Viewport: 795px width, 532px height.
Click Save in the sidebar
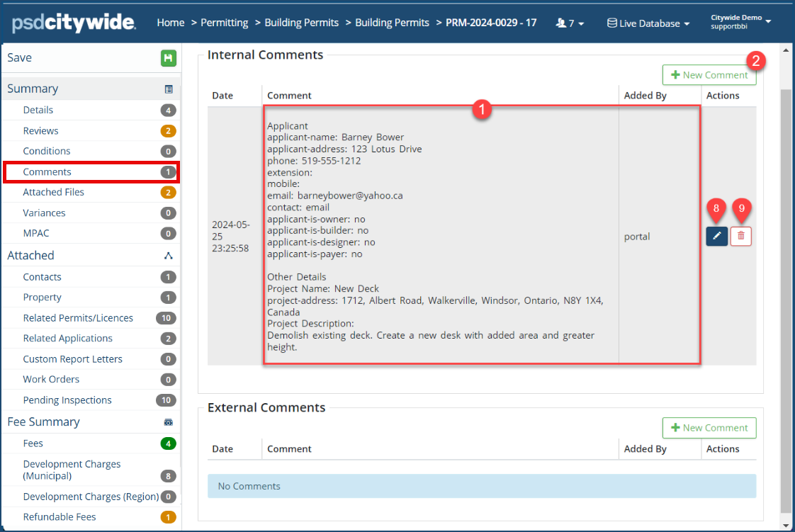(19, 58)
